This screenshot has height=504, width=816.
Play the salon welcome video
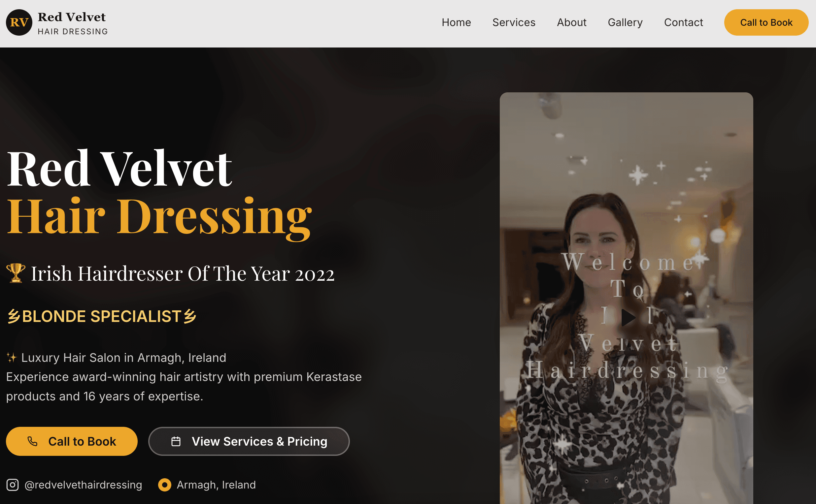pos(628,317)
